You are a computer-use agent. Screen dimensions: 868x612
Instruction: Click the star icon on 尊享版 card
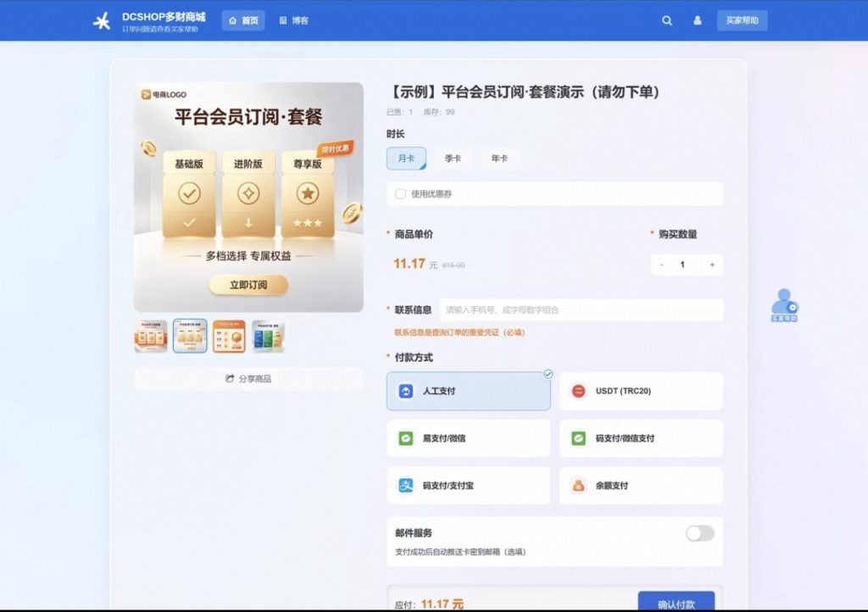pos(307,193)
